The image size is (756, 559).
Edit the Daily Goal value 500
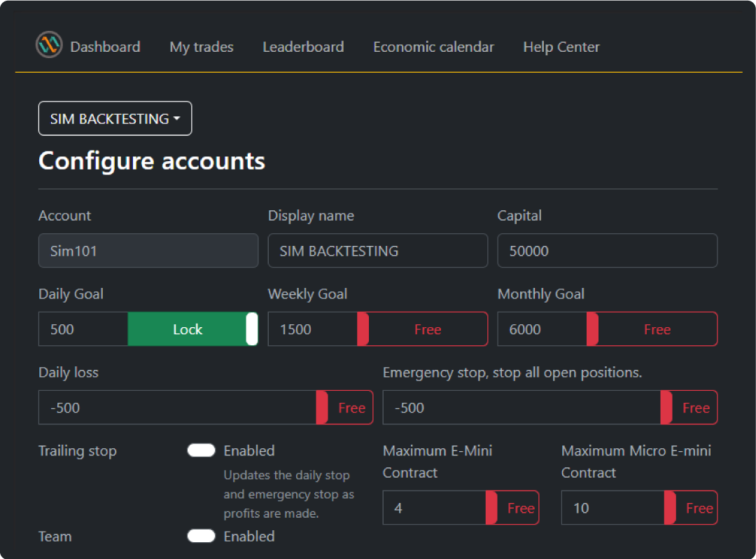(x=83, y=329)
